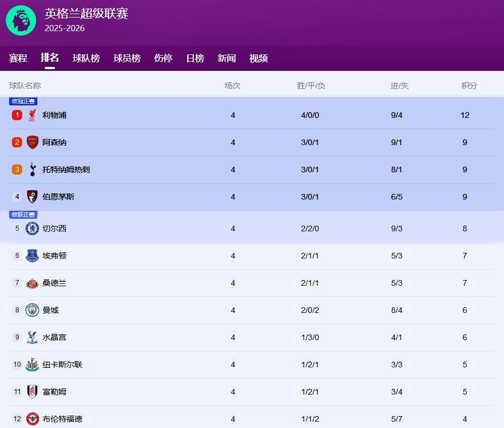The width and height of the screenshot is (504, 428).
Task: Open team page for 切尔西
Action: [x=54, y=228]
